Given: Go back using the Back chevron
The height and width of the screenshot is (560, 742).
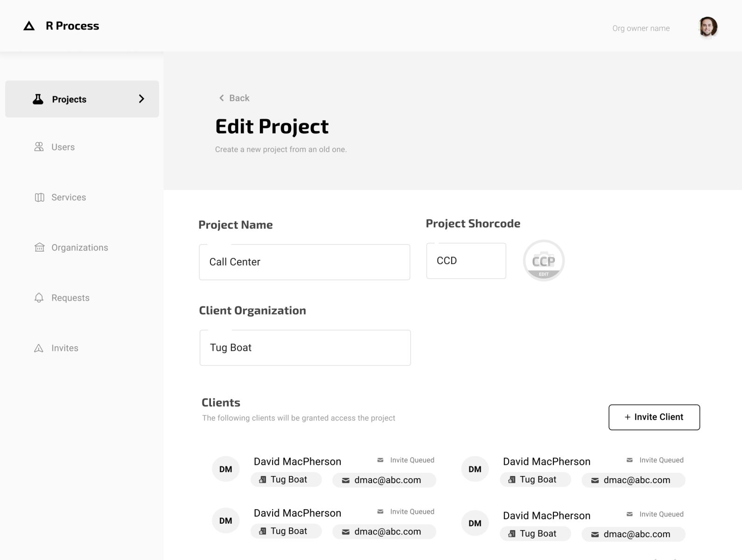Looking at the screenshot, I should [x=222, y=98].
